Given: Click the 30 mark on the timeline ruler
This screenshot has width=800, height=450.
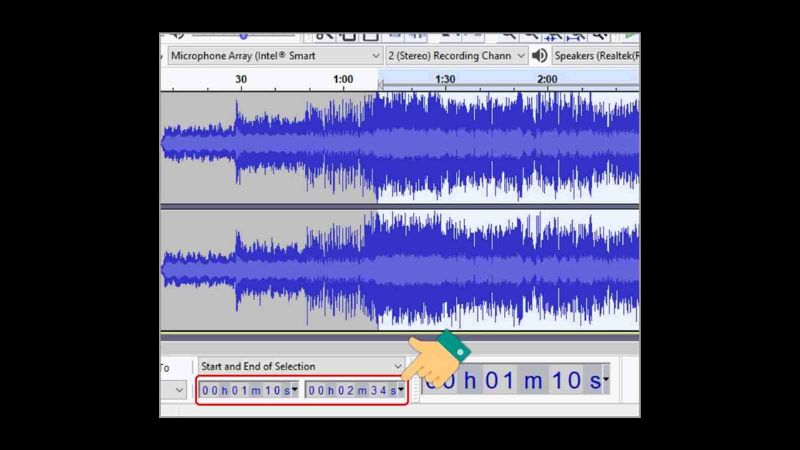Looking at the screenshot, I should pyautogui.click(x=241, y=80).
